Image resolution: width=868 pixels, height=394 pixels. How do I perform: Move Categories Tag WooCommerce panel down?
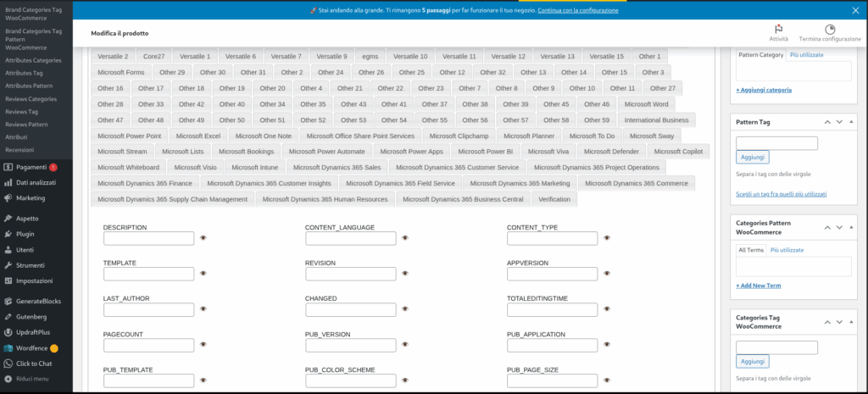tap(839, 322)
